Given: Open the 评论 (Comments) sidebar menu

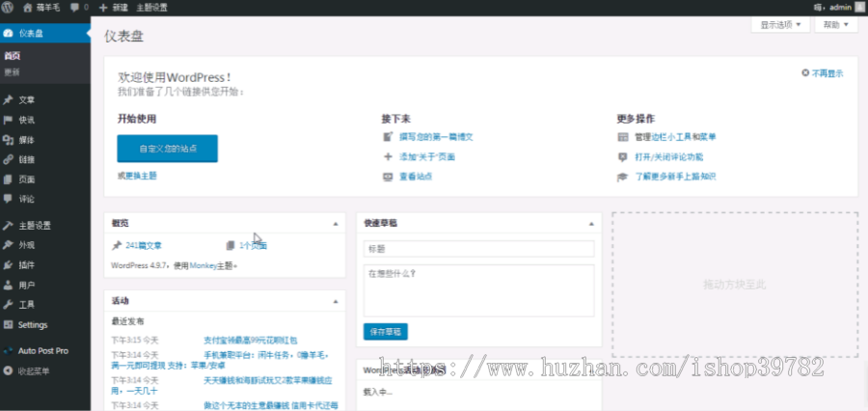Looking at the screenshot, I should [x=26, y=199].
